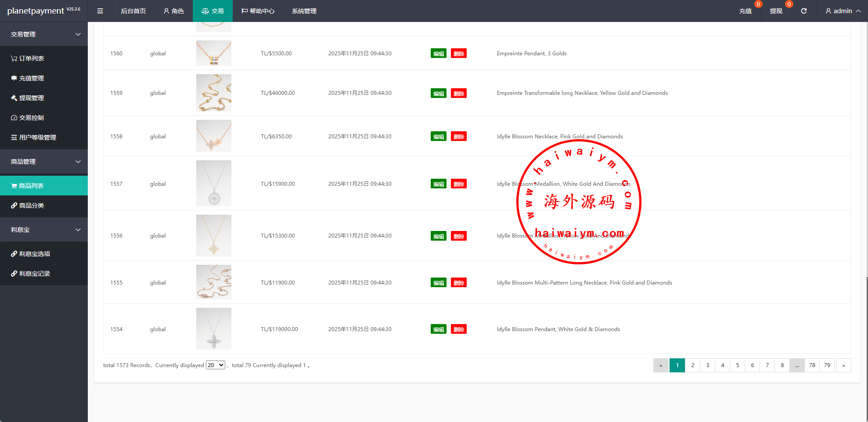Image resolution: width=868 pixels, height=422 pixels.
Task: Go to page 79 in pagination
Action: point(827,365)
